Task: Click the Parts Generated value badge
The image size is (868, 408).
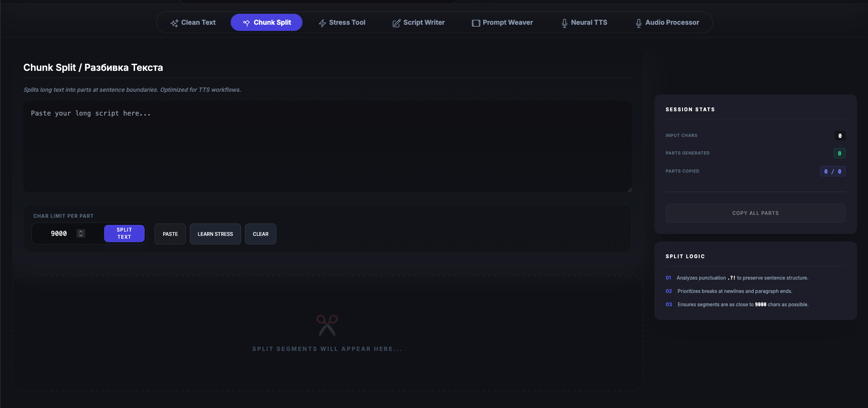Action: [839, 153]
